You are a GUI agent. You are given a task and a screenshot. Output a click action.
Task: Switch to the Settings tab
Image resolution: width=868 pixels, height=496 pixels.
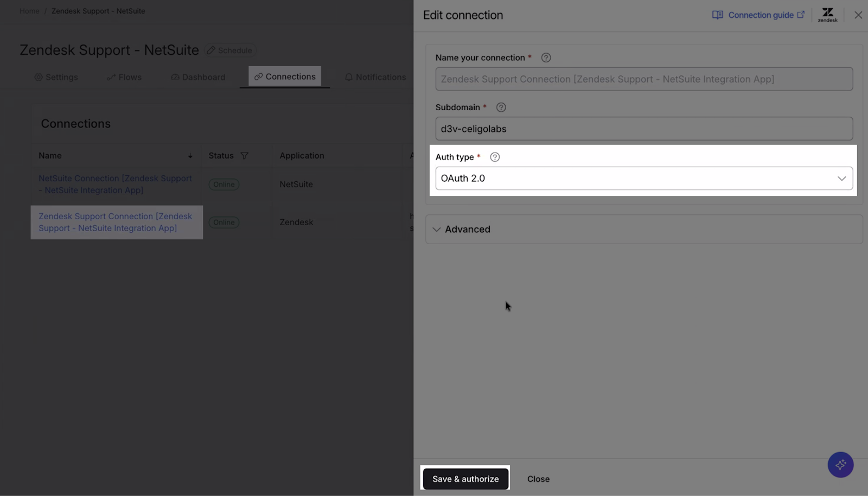coord(56,77)
